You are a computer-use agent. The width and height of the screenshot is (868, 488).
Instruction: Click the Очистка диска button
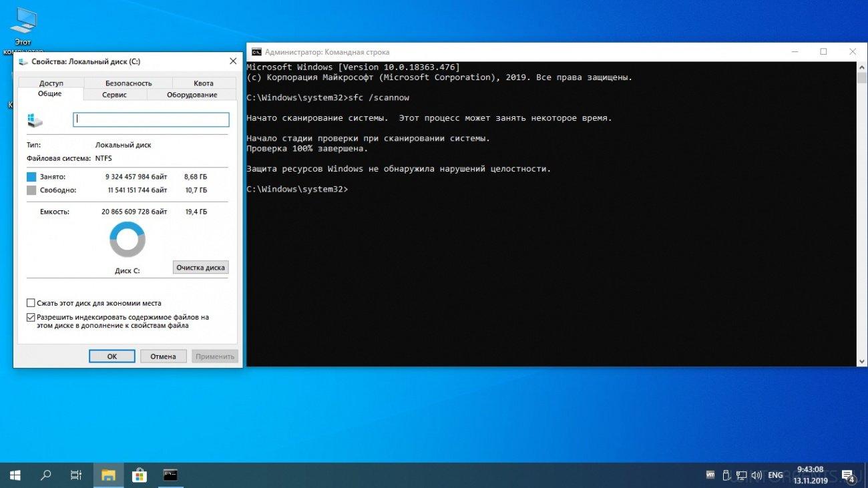(200, 267)
